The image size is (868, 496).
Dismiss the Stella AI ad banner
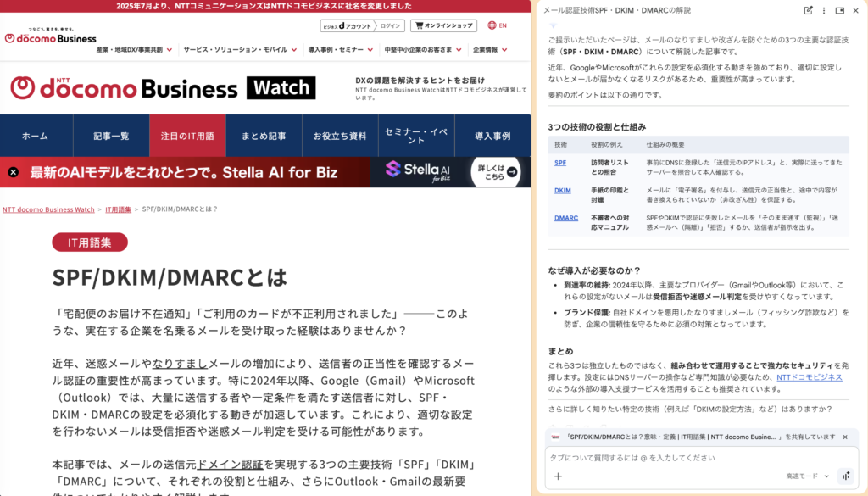[x=13, y=172]
